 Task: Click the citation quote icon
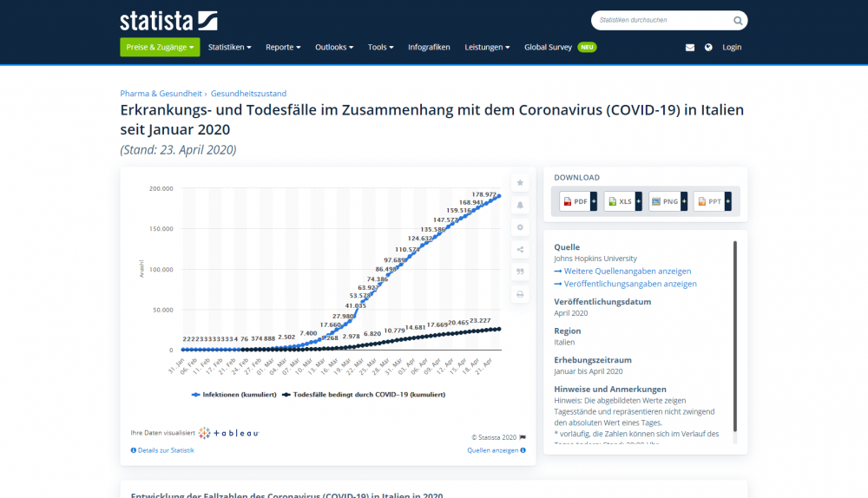520,272
